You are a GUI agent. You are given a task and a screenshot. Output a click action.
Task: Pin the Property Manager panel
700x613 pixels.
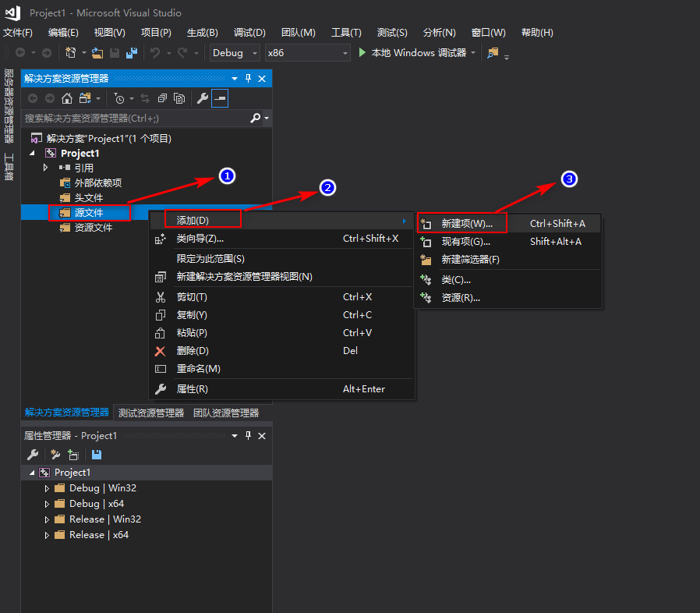248,435
